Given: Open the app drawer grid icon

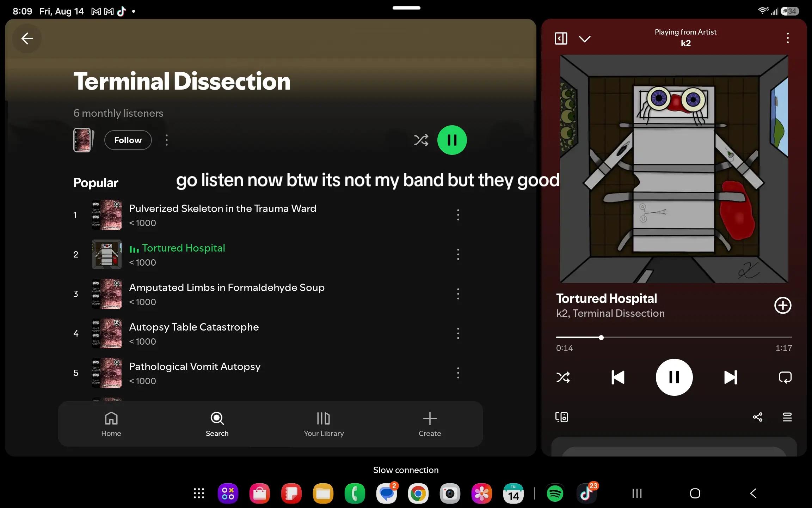Looking at the screenshot, I should pyautogui.click(x=199, y=493).
